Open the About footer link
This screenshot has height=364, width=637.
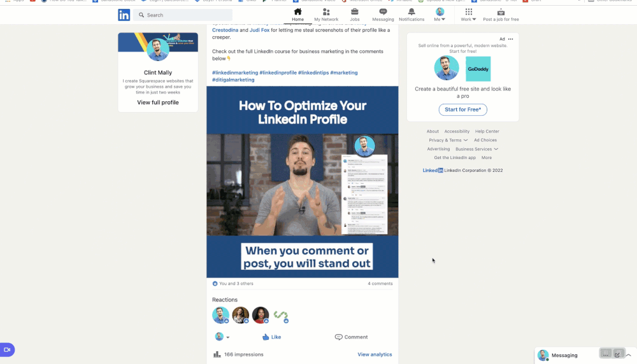tap(433, 132)
